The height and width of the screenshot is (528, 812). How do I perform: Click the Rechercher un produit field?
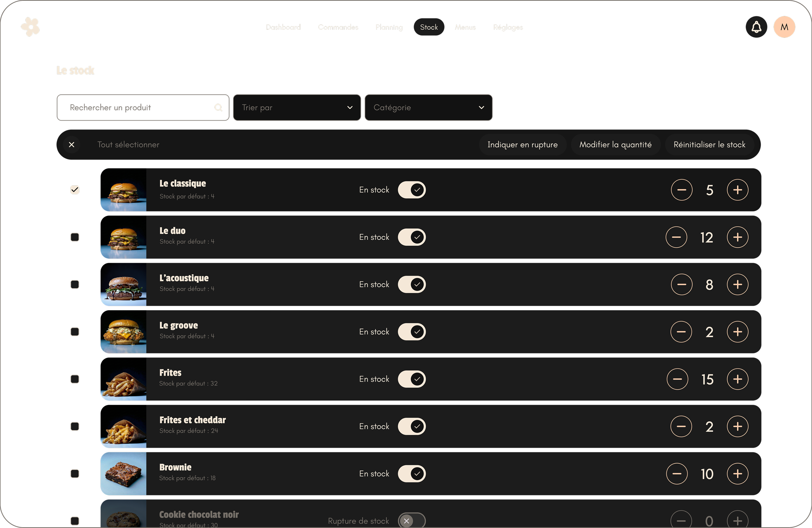pos(136,108)
